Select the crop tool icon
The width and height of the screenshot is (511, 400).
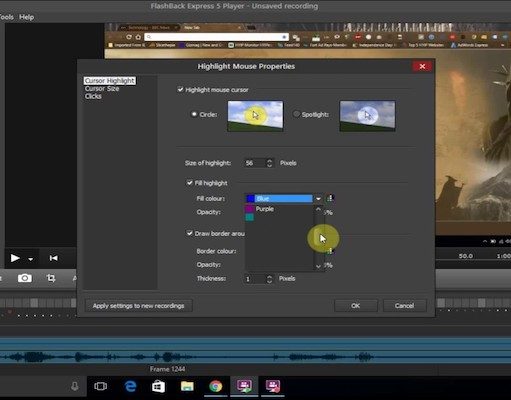pyautogui.click(x=51, y=278)
